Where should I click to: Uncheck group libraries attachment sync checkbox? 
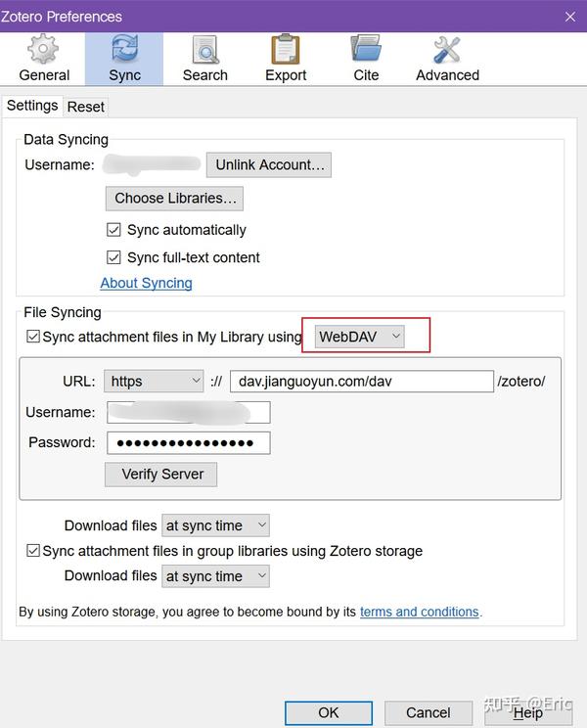tap(33, 551)
